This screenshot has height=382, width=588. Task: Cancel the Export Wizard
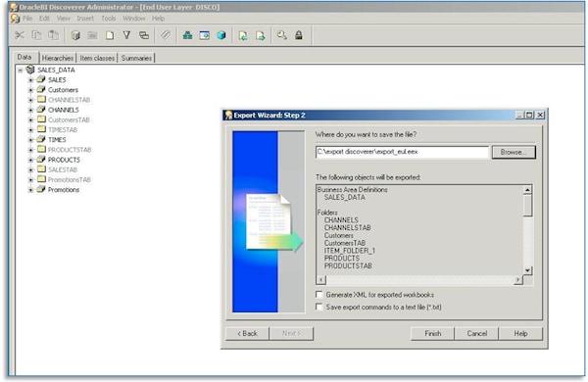point(476,333)
